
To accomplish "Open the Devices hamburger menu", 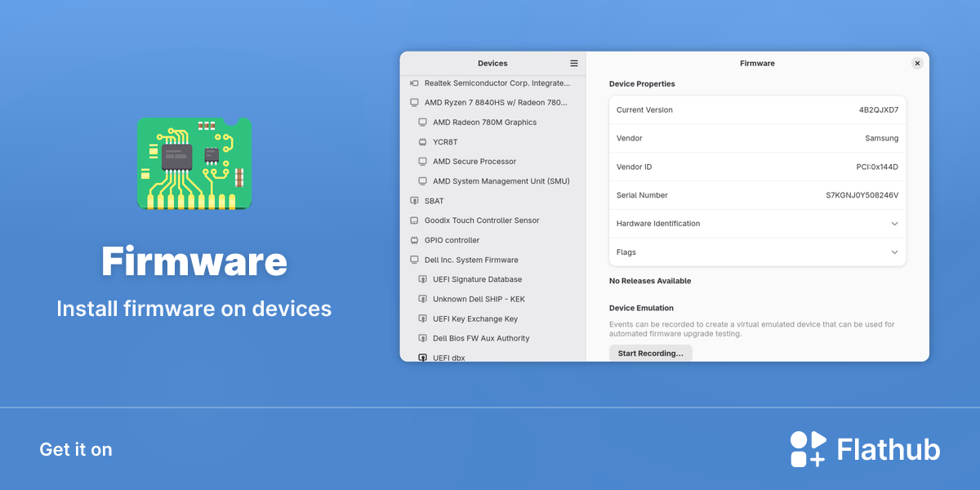I will coord(574,63).
